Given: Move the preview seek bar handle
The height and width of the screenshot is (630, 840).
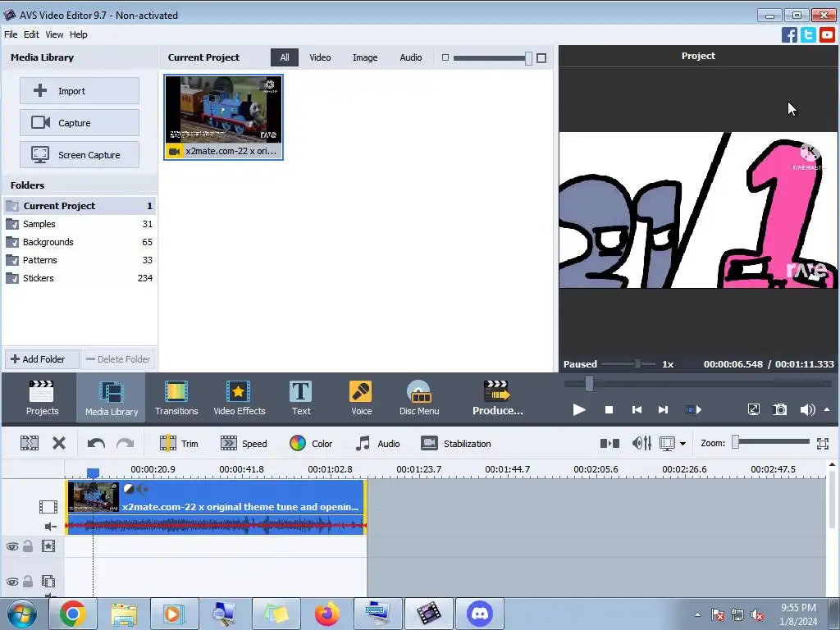Looking at the screenshot, I should click(x=589, y=383).
